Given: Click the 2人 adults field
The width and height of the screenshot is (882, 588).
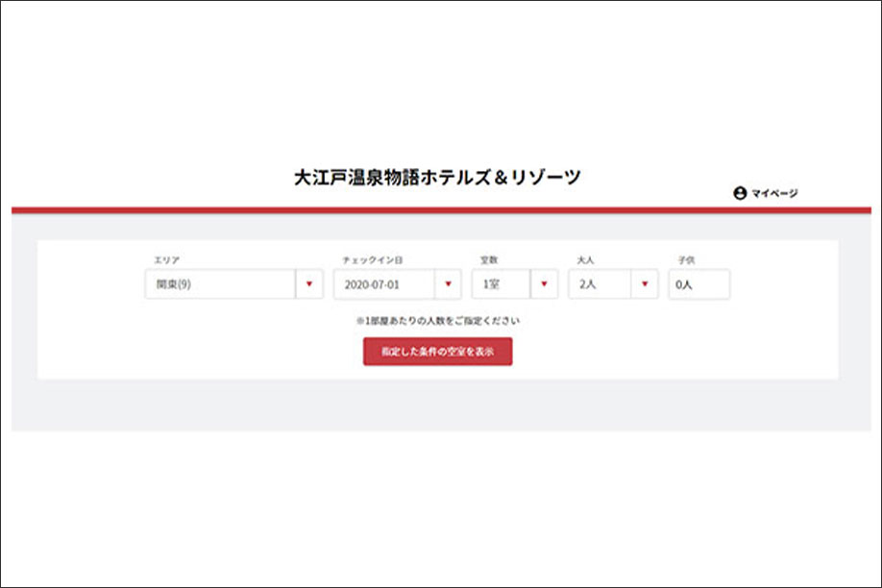Looking at the screenshot, I should [600, 284].
